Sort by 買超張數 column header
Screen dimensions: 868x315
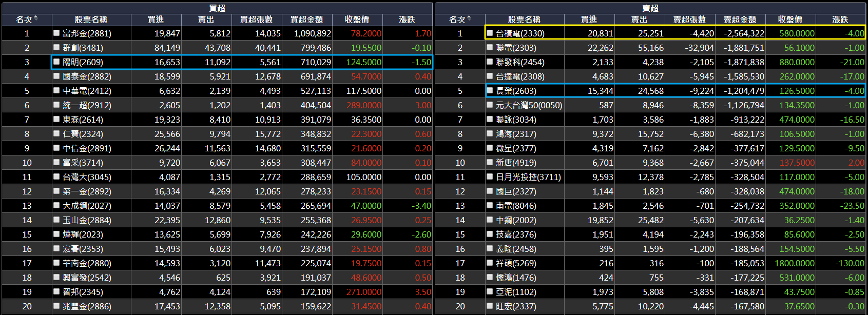point(257,19)
